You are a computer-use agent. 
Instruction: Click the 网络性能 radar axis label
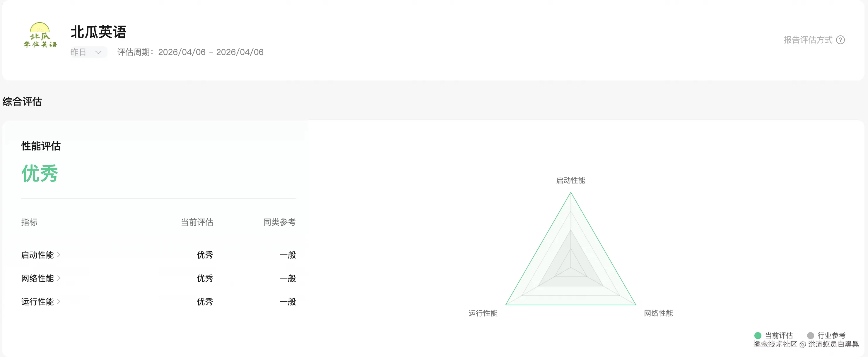pyautogui.click(x=658, y=313)
